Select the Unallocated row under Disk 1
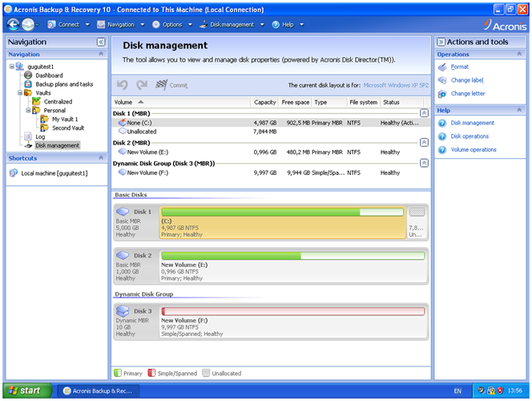Viewport: 532px width, 401px height. (x=271, y=132)
